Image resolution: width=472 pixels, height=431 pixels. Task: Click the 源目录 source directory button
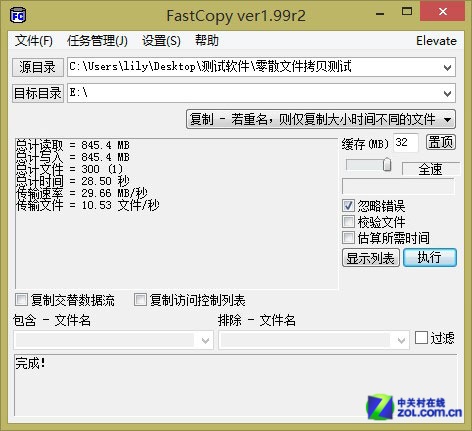37,67
